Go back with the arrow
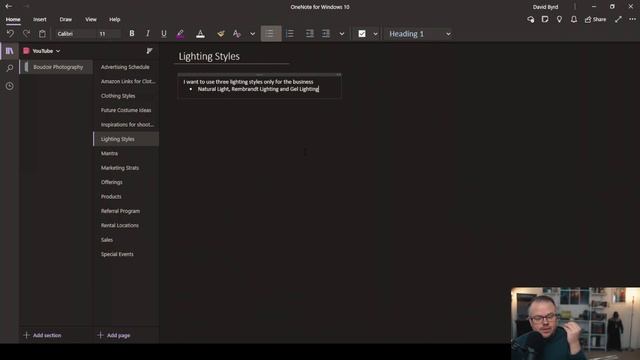This screenshot has height=360, width=640. pyautogui.click(x=9, y=7)
